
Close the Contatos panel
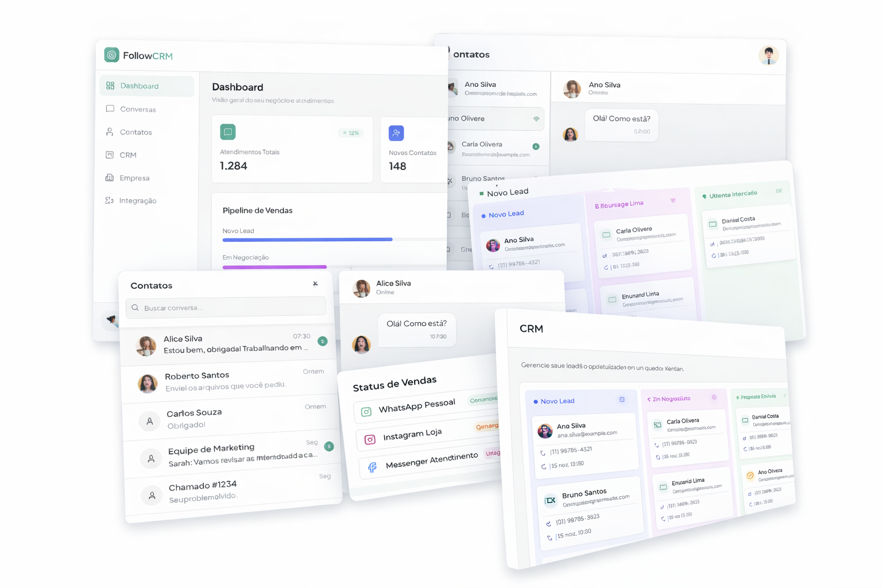tap(315, 284)
